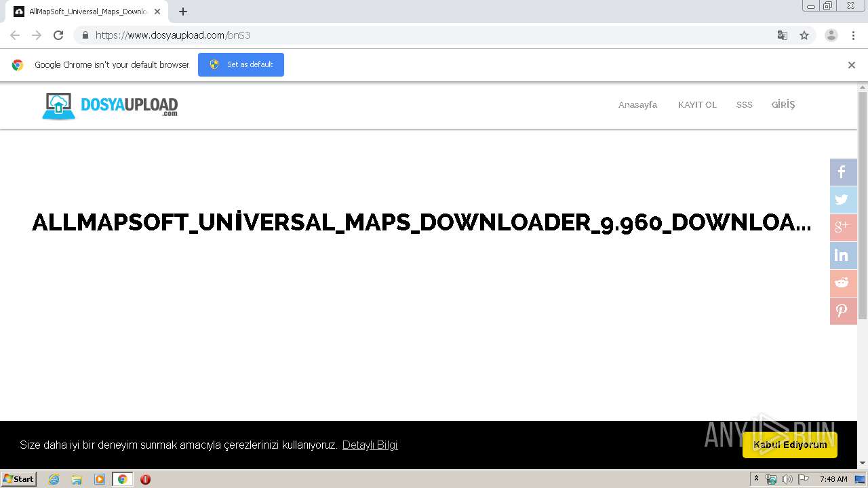Open Windows Explorer folder in taskbar

click(77, 479)
